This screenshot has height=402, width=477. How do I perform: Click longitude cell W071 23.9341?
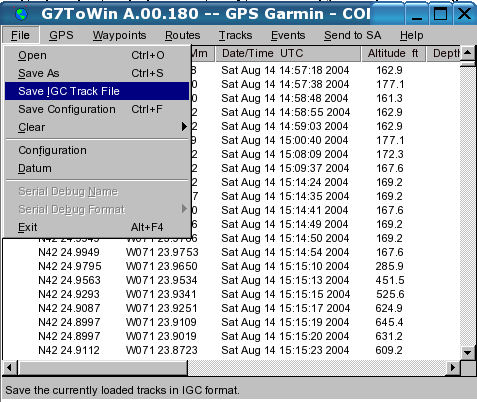[x=161, y=294]
